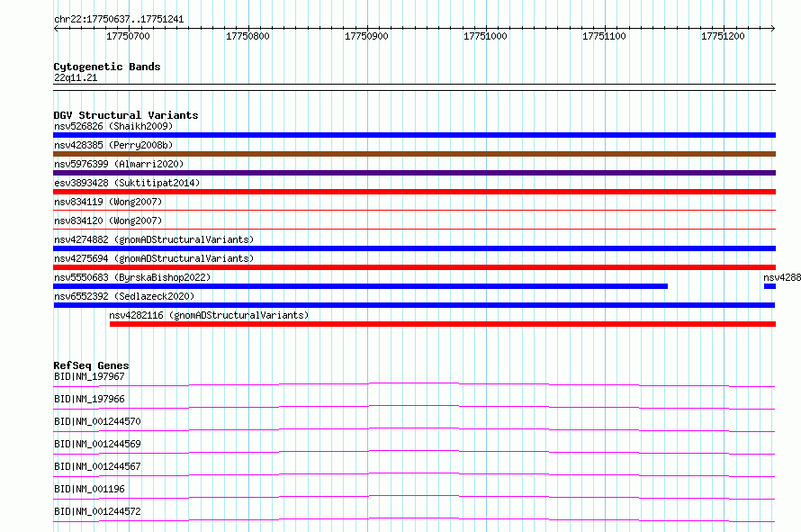The height and width of the screenshot is (532, 801).
Task: Select the outlined 22q11.21 cytogenetic band bar
Action: [x=414, y=87]
